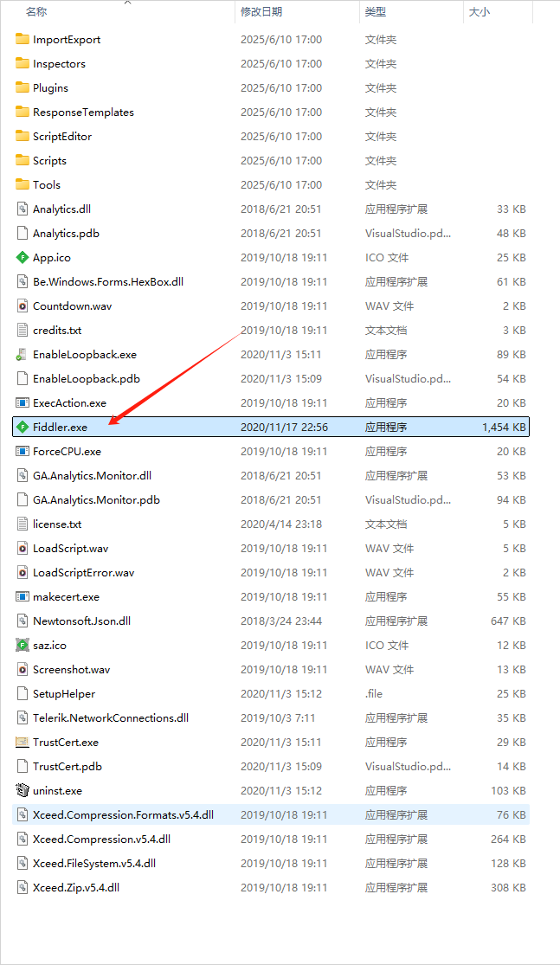Click the Countdown.wav audio icon
Screen dimensions: 560x965
23,306
